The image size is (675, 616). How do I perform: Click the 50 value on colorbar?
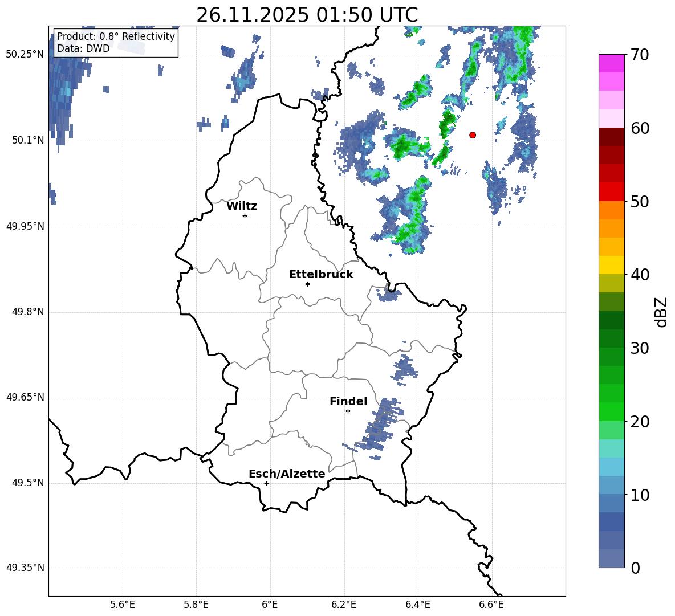coord(640,202)
